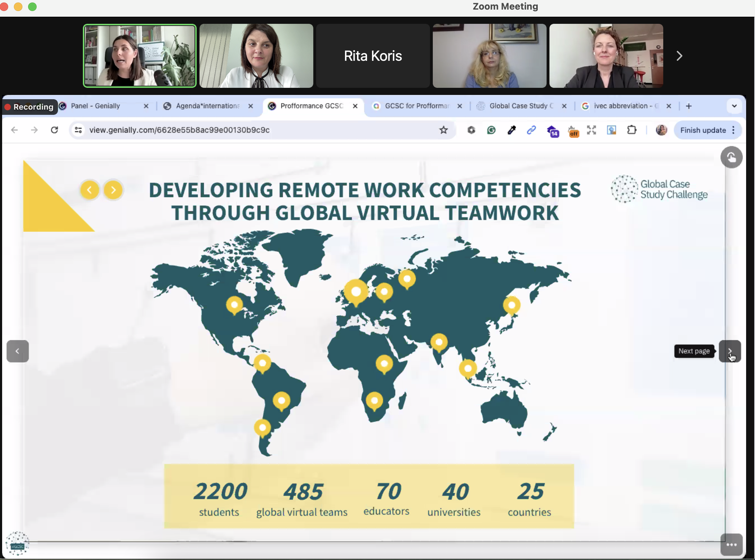Open the Chrome extensions puzzle icon
755x560 pixels.
[632, 130]
